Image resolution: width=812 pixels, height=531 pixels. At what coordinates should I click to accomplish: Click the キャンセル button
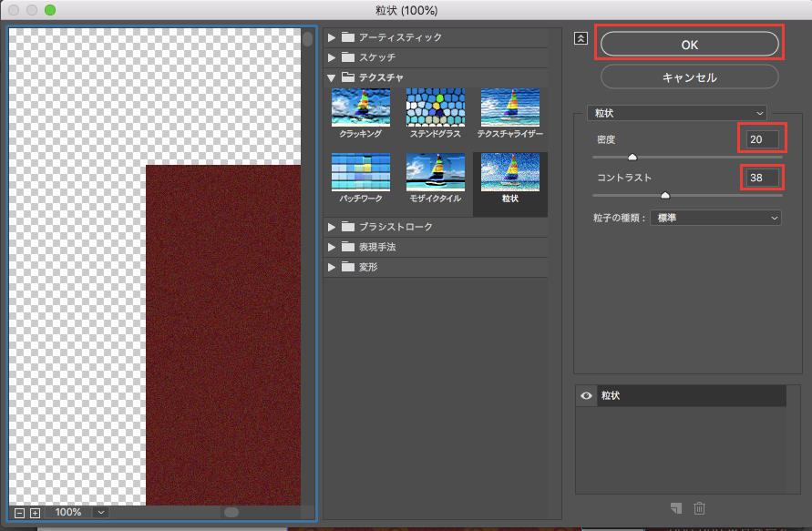coord(689,77)
